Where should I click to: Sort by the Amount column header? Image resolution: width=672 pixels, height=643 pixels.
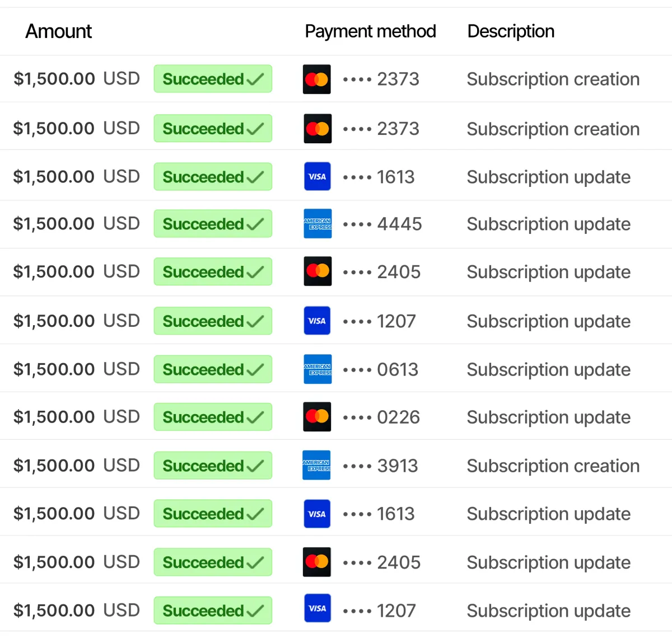(x=59, y=31)
